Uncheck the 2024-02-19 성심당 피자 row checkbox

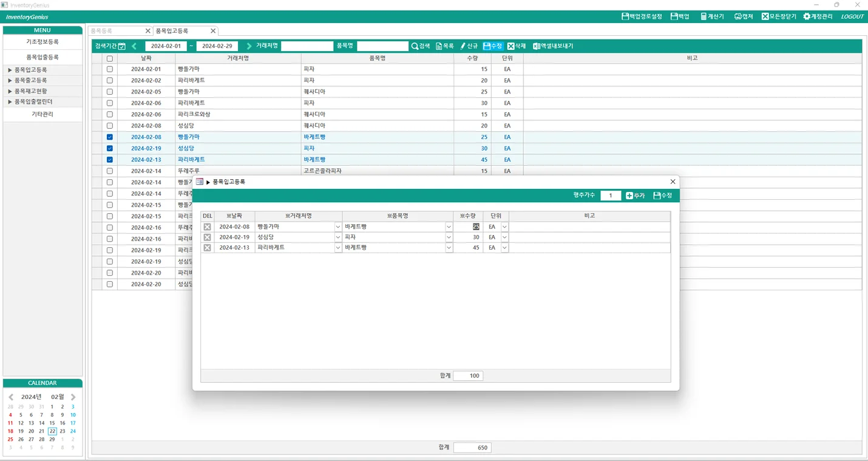110,148
